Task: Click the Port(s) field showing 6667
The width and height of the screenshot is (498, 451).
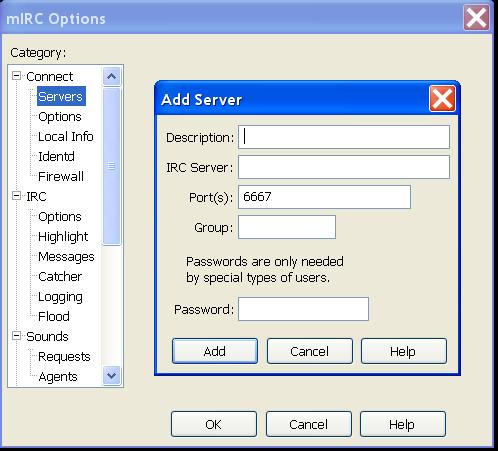Action: coord(324,197)
